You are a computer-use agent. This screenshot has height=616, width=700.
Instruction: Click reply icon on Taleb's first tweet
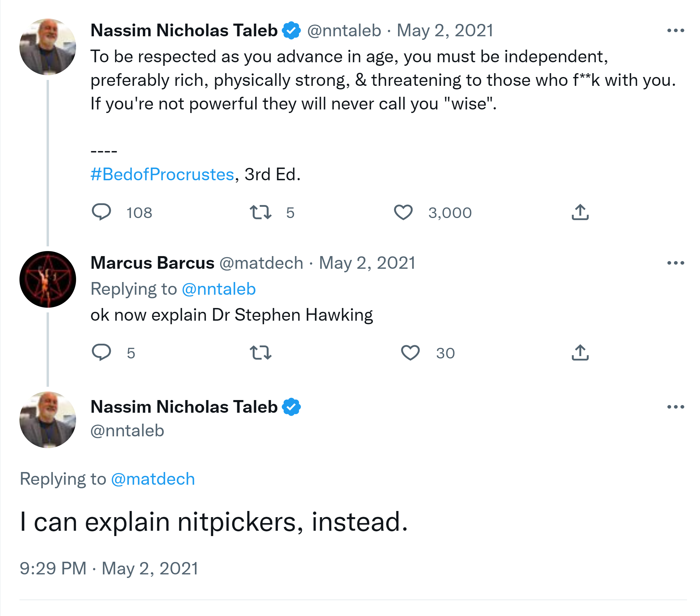click(101, 212)
